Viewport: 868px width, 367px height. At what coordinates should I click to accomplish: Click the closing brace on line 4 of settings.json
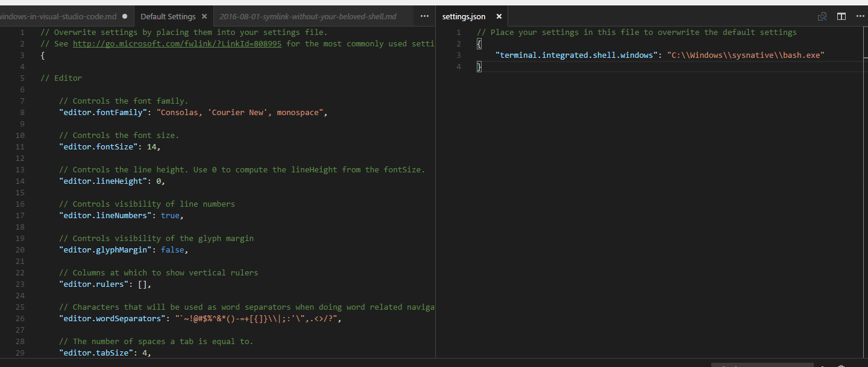pos(479,66)
